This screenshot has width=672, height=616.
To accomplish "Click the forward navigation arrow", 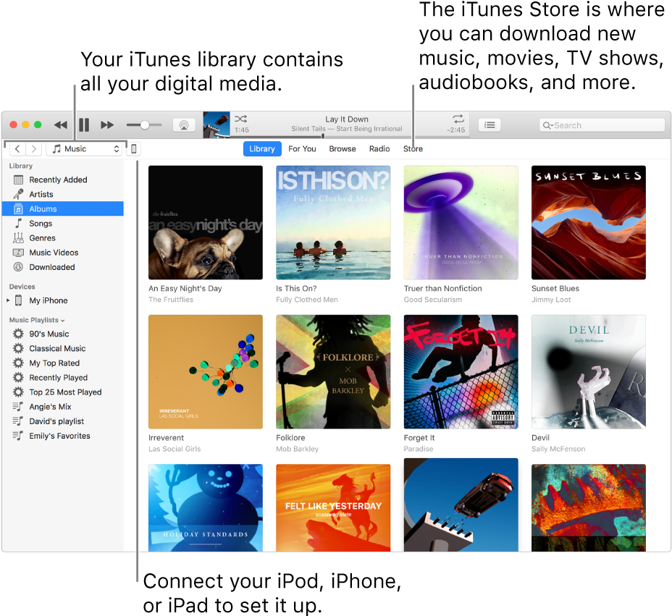I will 33,148.
